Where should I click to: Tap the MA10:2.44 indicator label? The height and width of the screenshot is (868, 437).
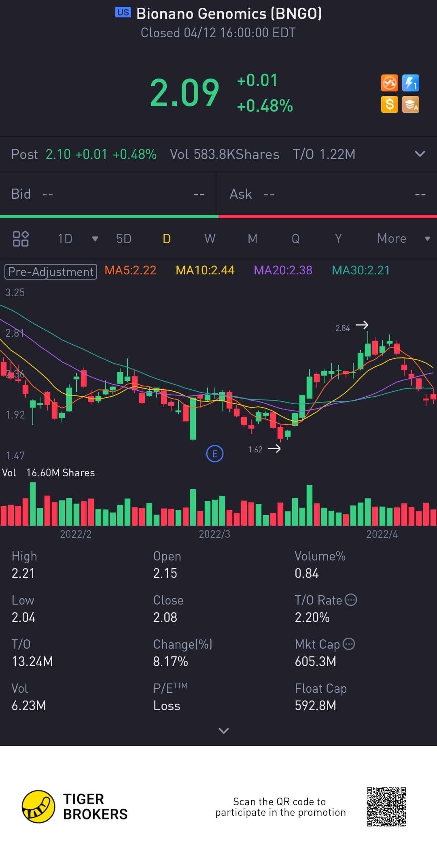[x=205, y=270]
